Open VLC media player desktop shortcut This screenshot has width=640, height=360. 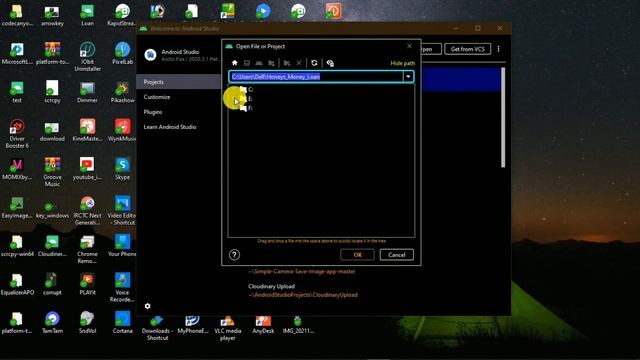click(228, 329)
